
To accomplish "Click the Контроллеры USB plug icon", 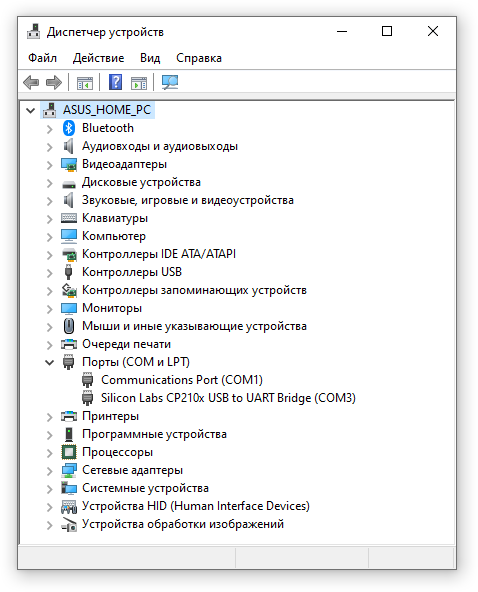I will 68,272.
